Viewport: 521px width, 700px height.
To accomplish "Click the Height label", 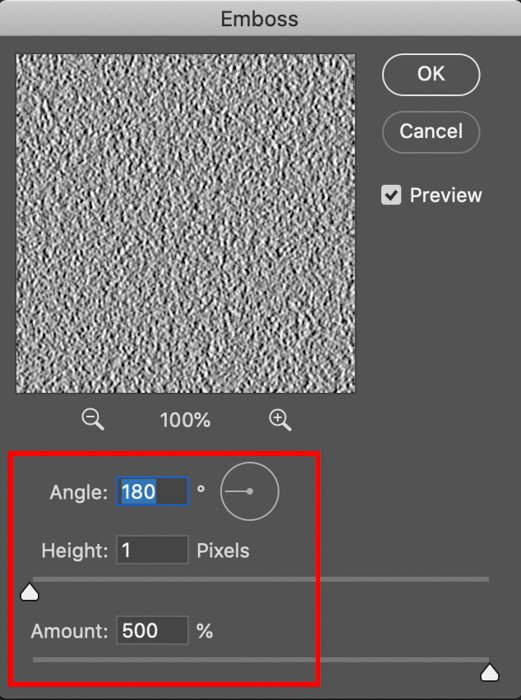I will click(x=75, y=550).
